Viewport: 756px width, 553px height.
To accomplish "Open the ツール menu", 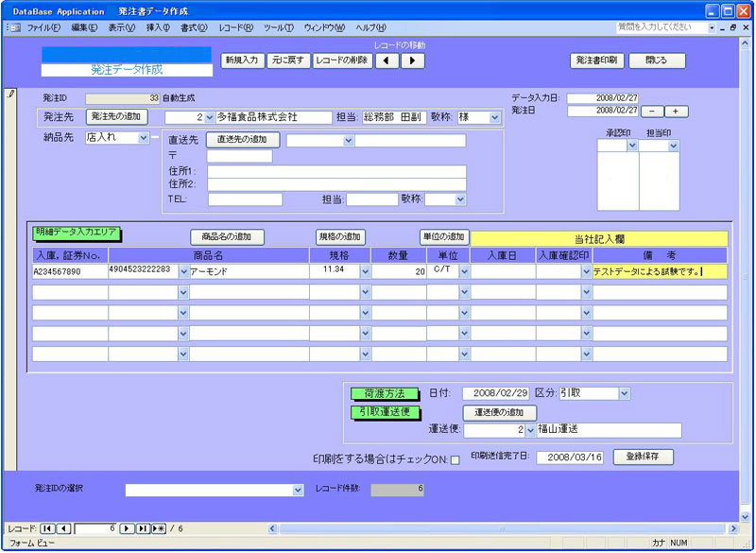I will coord(279,28).
